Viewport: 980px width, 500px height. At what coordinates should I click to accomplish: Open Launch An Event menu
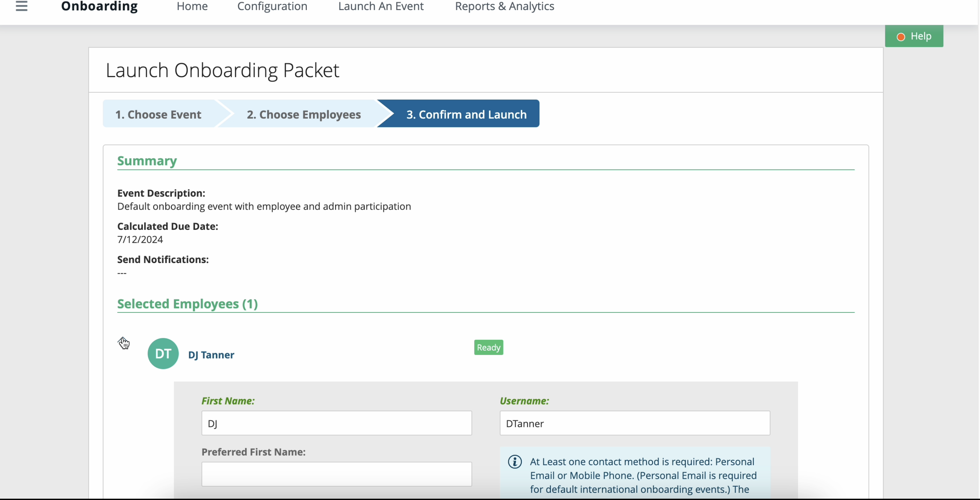click(x=381, y=6)
